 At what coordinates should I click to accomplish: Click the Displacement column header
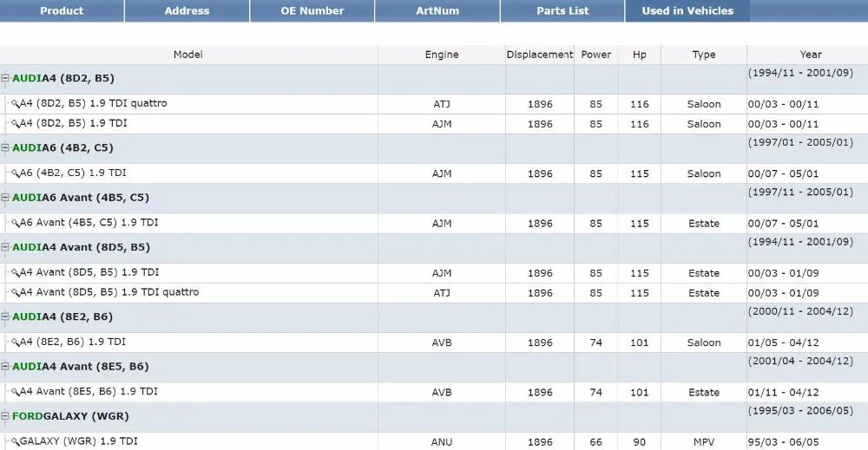coord(540,55)
